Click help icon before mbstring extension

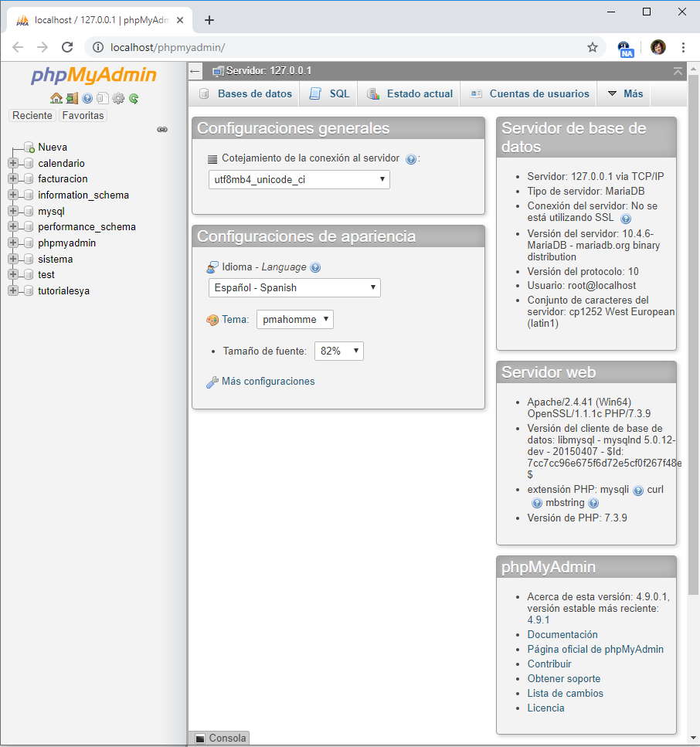536,504
